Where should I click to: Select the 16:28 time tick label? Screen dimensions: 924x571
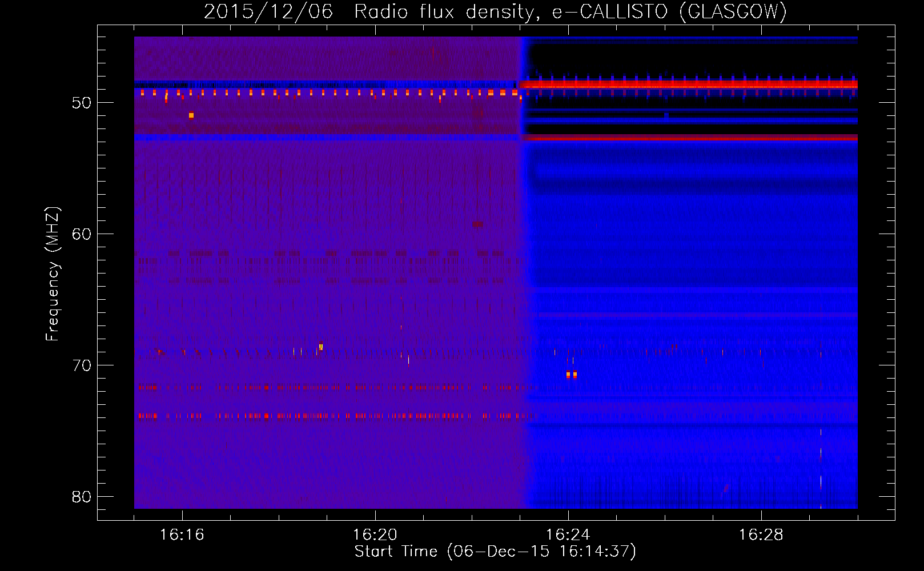coord(761,535)
